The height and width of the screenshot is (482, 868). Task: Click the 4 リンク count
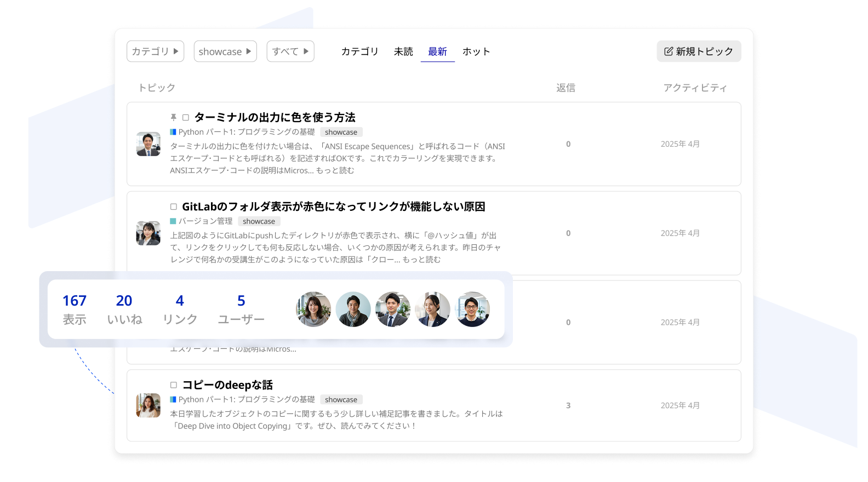pyautogui.click(x=180, y=309)
